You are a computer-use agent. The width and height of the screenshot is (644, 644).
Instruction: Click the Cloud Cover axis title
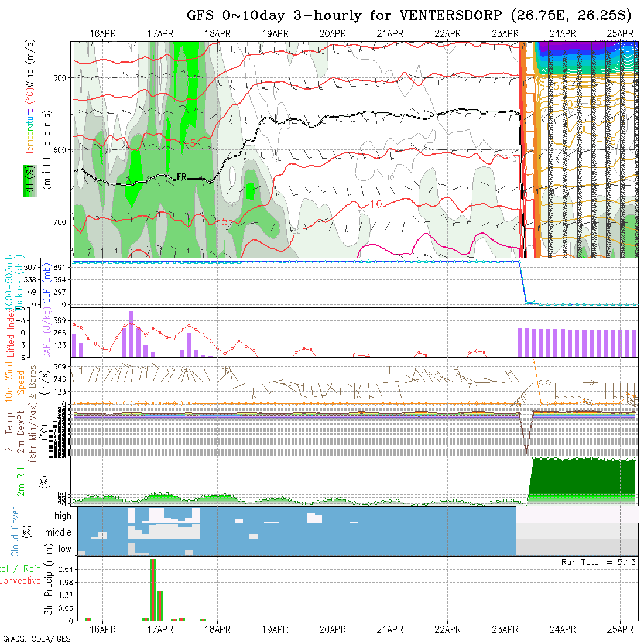[15, 532]
